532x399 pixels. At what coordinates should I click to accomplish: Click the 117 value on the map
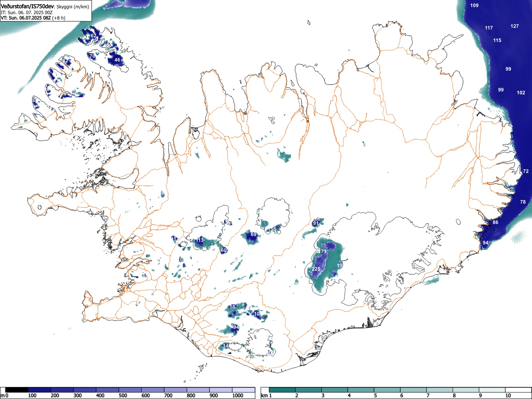pyautogui.click(x=489, y=28)
